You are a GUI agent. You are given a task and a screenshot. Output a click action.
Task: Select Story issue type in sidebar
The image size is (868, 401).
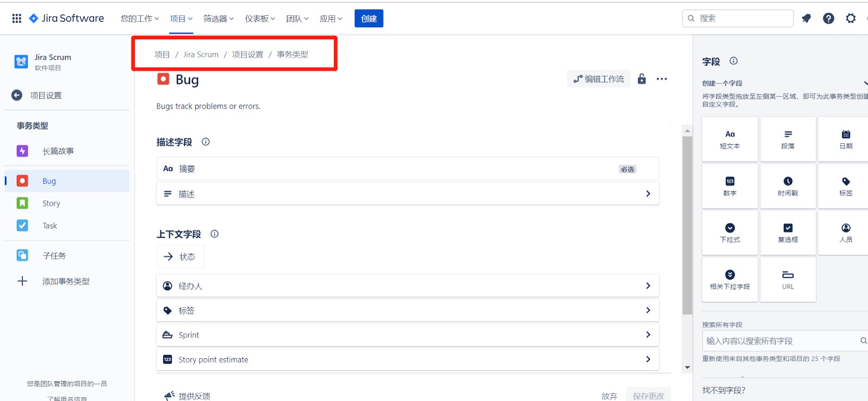(67, 203)
